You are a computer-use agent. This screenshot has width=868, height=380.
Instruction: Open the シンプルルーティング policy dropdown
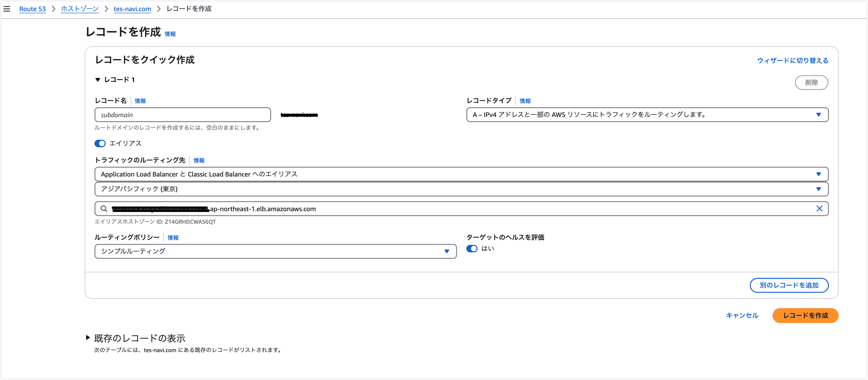point(276,251)
